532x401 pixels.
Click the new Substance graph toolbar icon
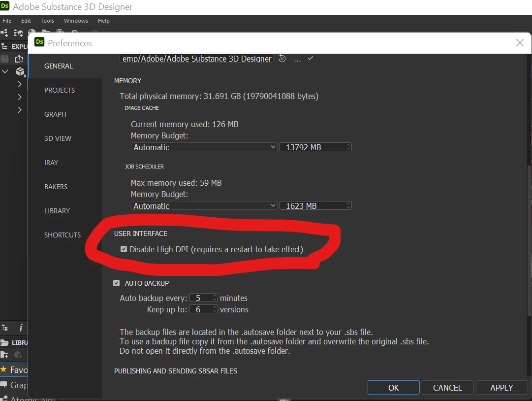coord(4,33)
